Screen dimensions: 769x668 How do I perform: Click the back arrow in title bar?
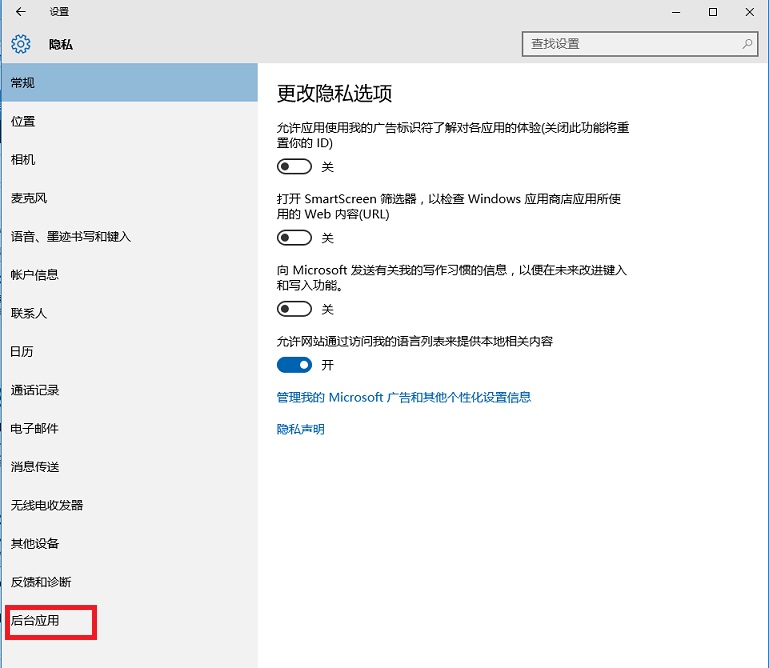[20, 12]
